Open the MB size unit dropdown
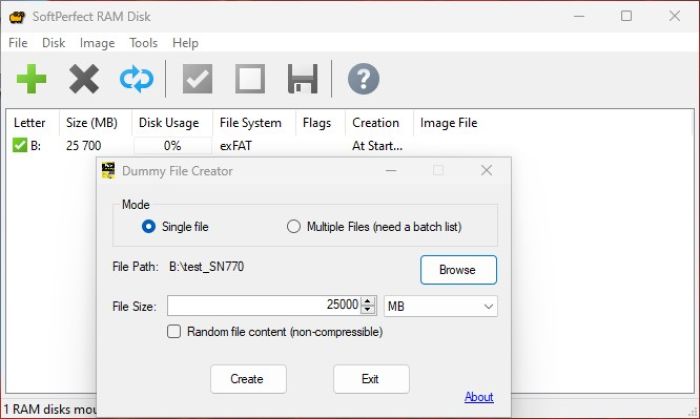This screenshot has width=700, height=419. (x=441, y=306)
